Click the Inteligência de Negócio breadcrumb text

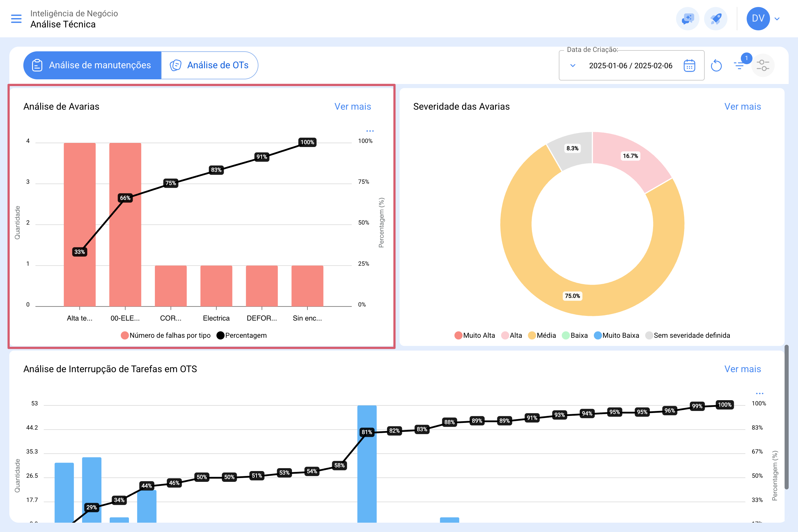coord(74,13)
